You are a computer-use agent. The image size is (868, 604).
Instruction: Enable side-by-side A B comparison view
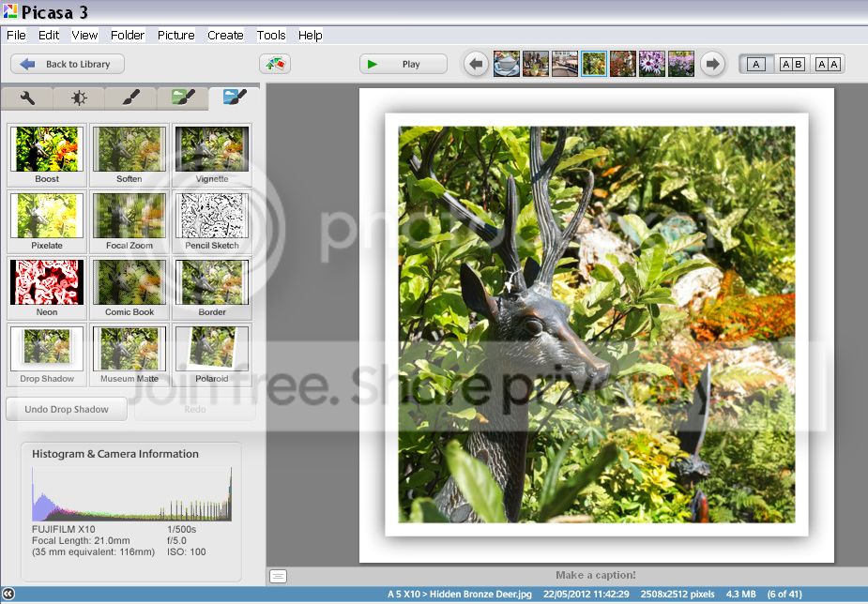(x=792, y=64)
